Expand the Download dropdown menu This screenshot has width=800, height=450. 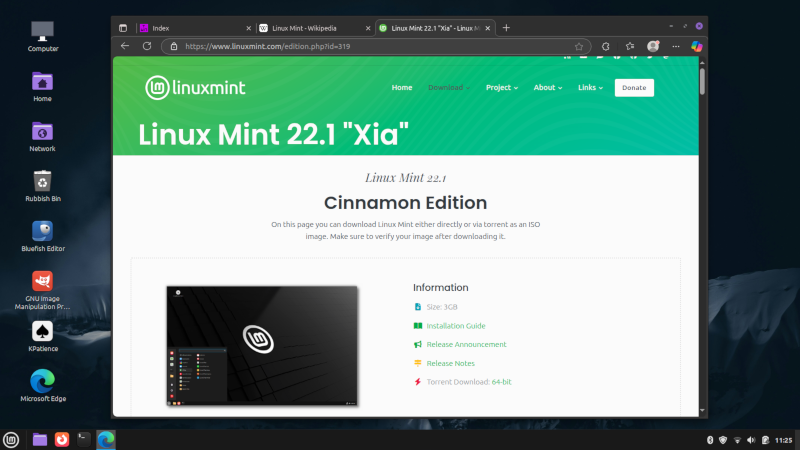point(449,88)
